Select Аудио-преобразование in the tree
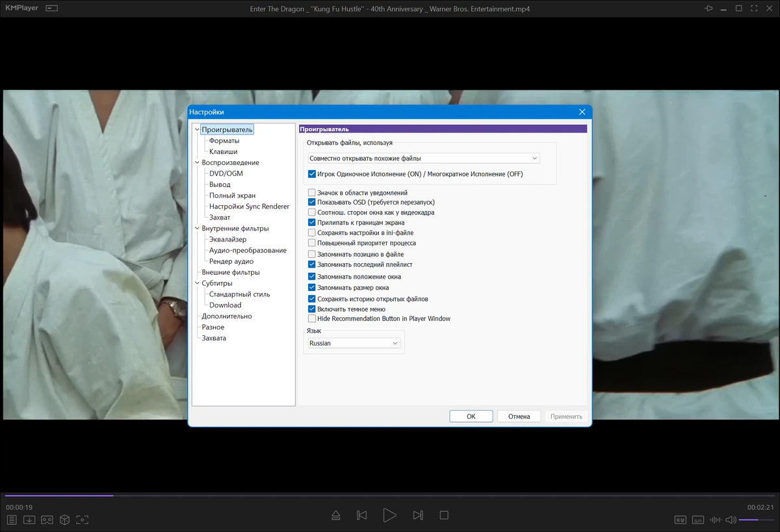780x532 pixels. 248,251
